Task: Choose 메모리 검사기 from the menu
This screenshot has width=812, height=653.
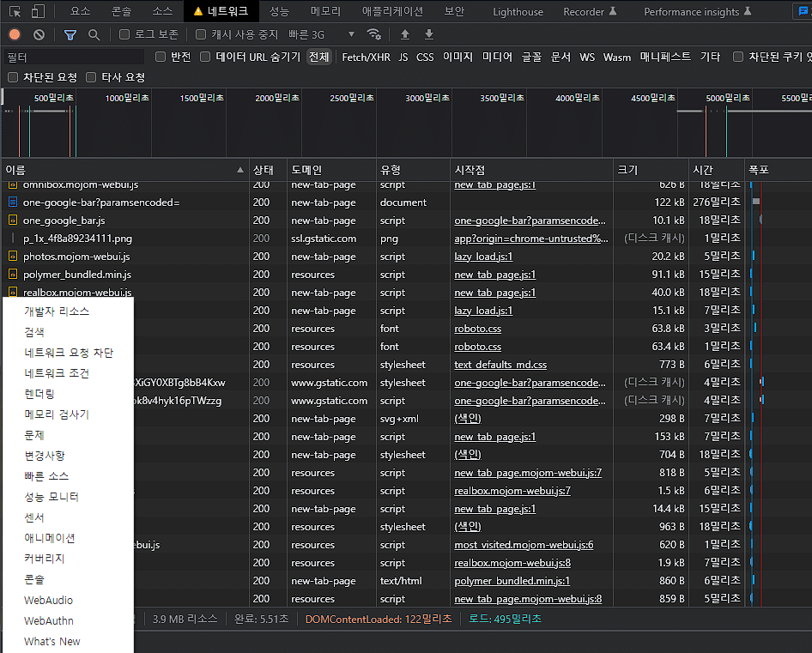Action: point(68,414)
